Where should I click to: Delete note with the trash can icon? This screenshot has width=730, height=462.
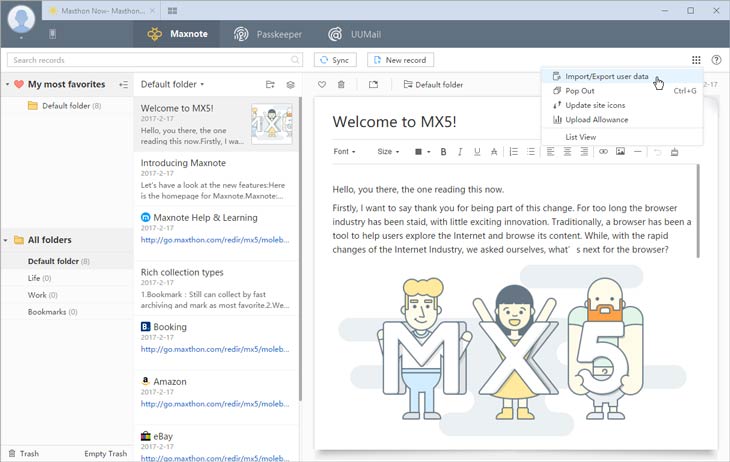(x=341, y=84)
